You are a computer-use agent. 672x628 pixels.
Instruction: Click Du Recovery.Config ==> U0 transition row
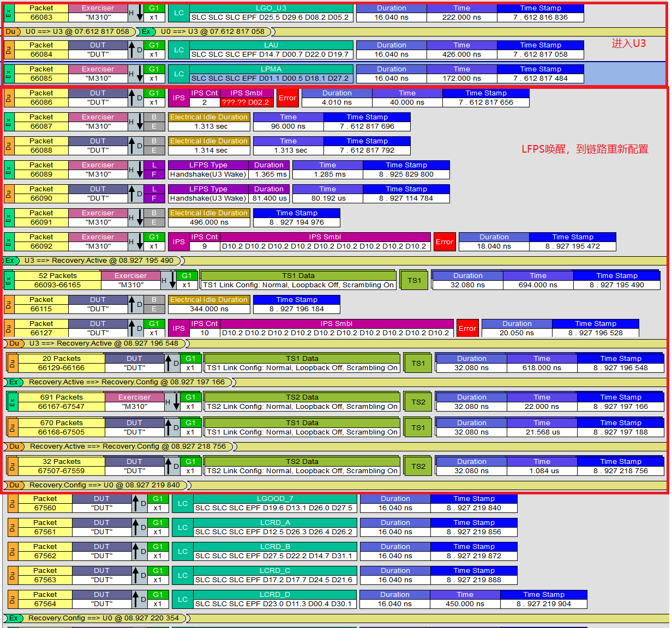[97, 485]
